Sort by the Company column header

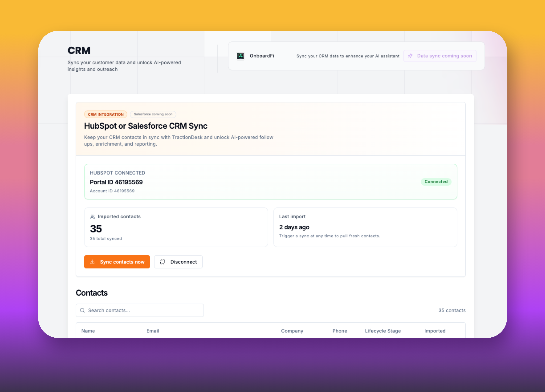(292, 331)
